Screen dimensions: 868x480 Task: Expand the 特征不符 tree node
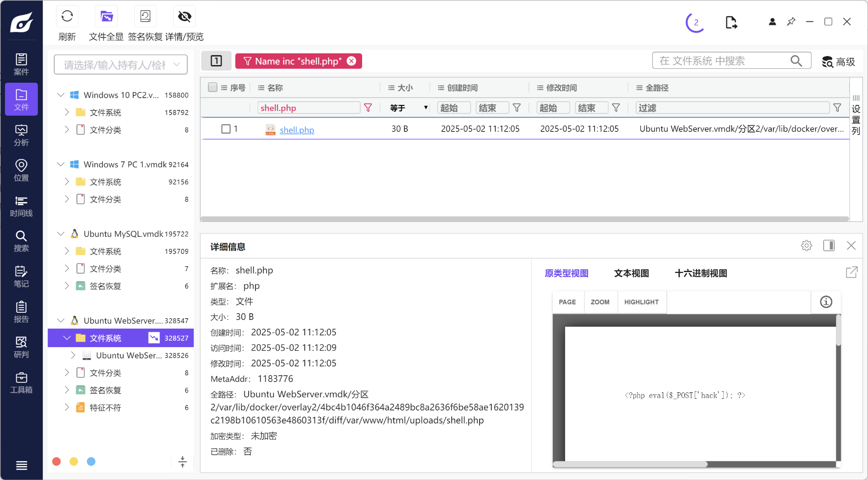(x=67, y=407)
